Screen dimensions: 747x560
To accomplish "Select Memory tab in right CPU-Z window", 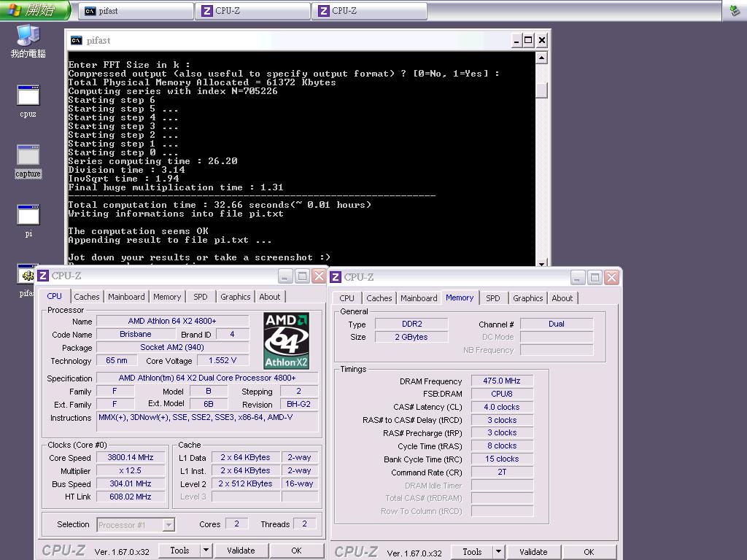I will click(460, 297).
